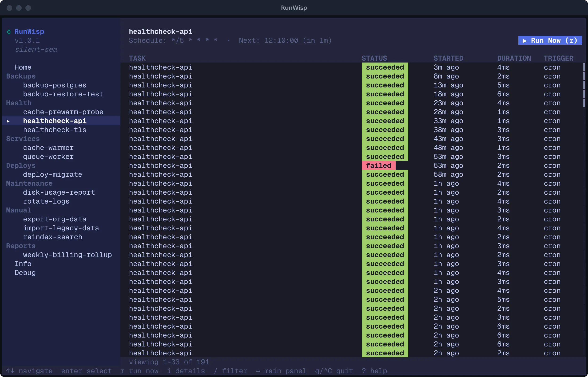Click the Maintenance group heading

[29, 183]
